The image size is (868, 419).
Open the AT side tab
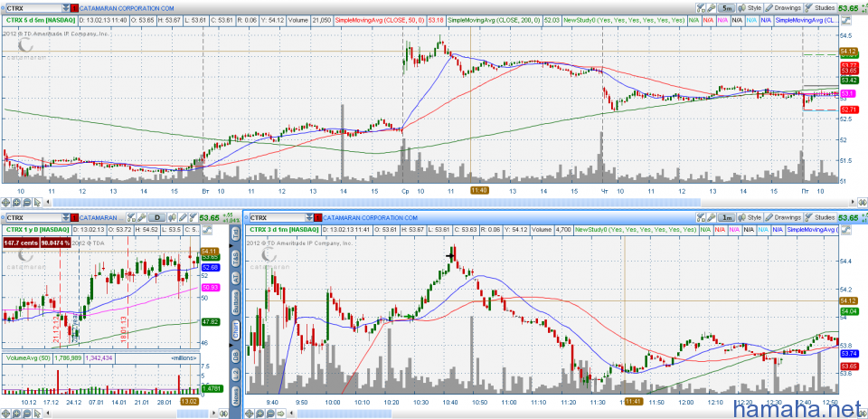click(x=235, y=279)
